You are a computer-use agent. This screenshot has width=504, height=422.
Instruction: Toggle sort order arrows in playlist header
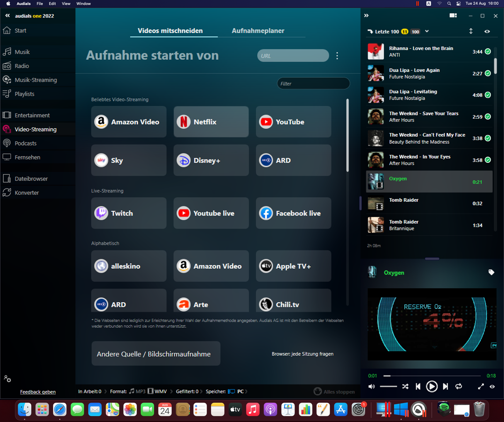[471, 31]
